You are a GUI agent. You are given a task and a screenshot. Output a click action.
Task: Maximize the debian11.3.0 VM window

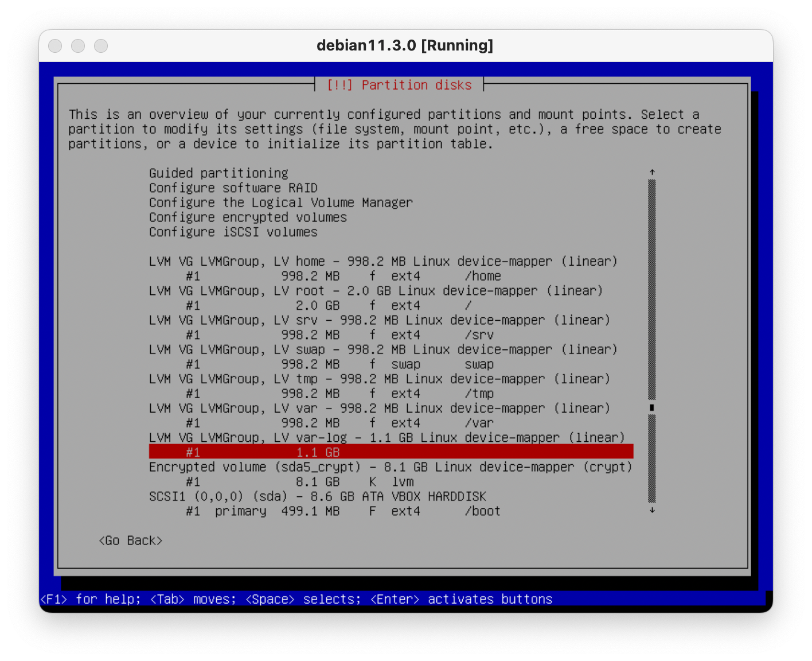(x=101, y=46)
